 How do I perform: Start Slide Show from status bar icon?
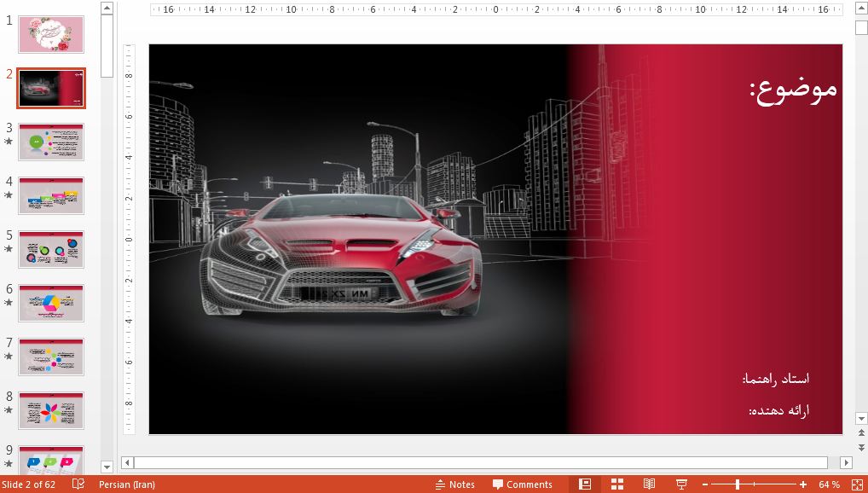pyautogui.click(x=681, y=484)
